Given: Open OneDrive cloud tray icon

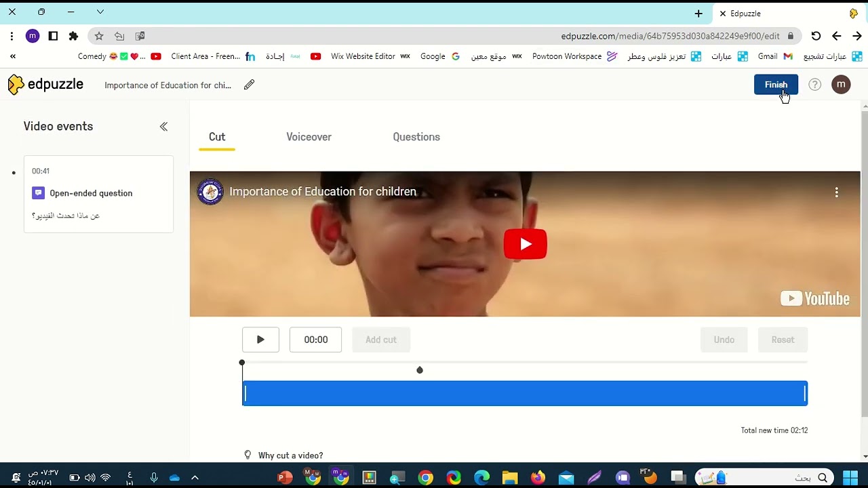Looking at the screenshot, I should click(174, 478).
